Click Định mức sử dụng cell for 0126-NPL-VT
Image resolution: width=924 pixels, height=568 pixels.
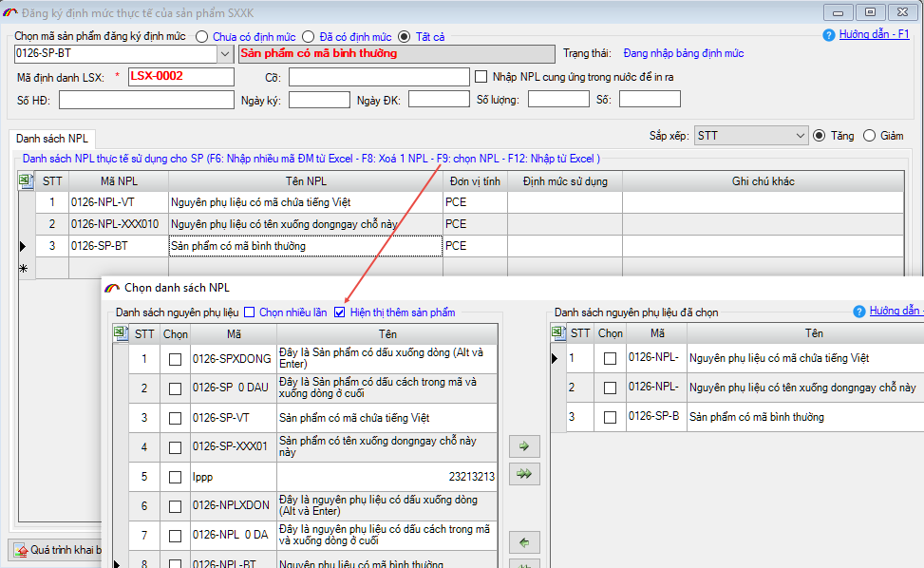click(564, 201)
